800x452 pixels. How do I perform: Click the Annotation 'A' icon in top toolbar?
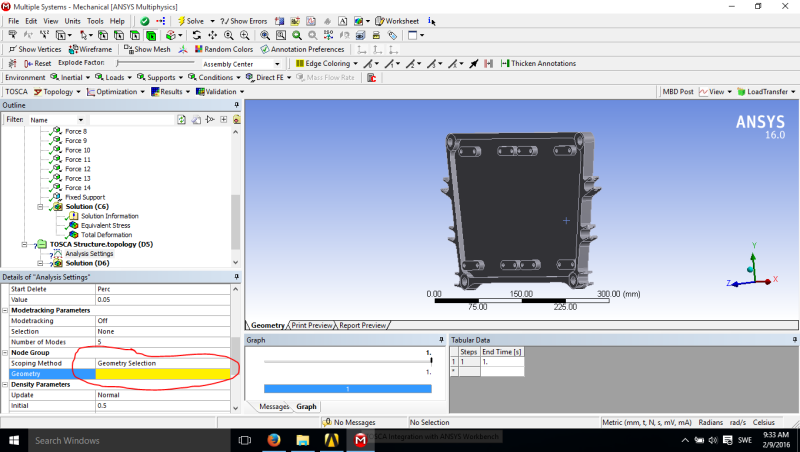point(343,21)
